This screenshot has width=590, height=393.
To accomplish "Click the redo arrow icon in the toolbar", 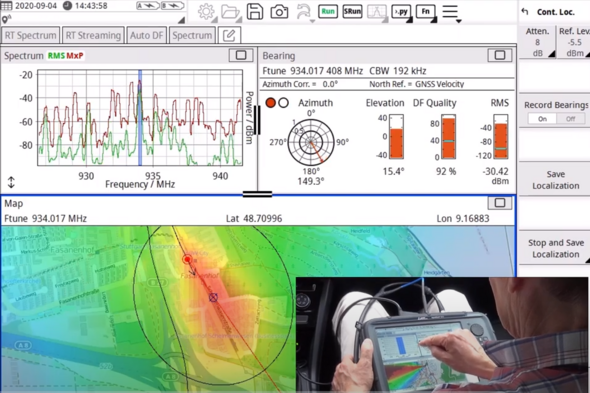I will (303, 12).
